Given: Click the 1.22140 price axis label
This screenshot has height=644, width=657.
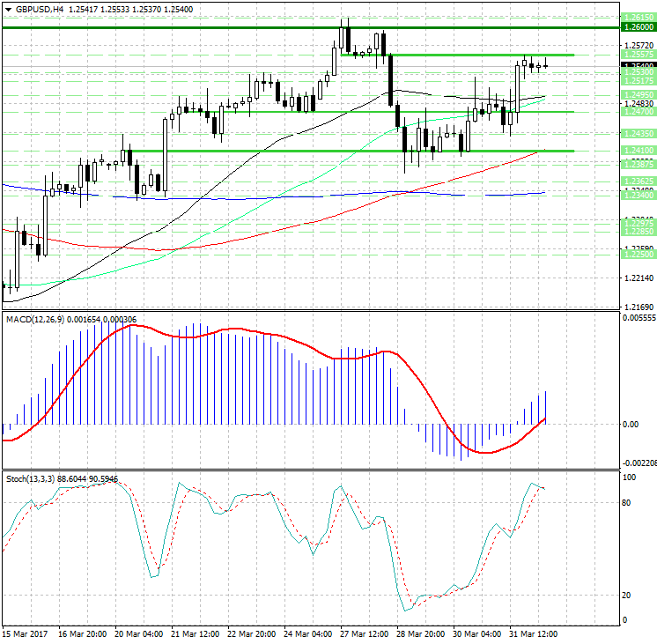Looking at the screenshot, I should 637,278.
